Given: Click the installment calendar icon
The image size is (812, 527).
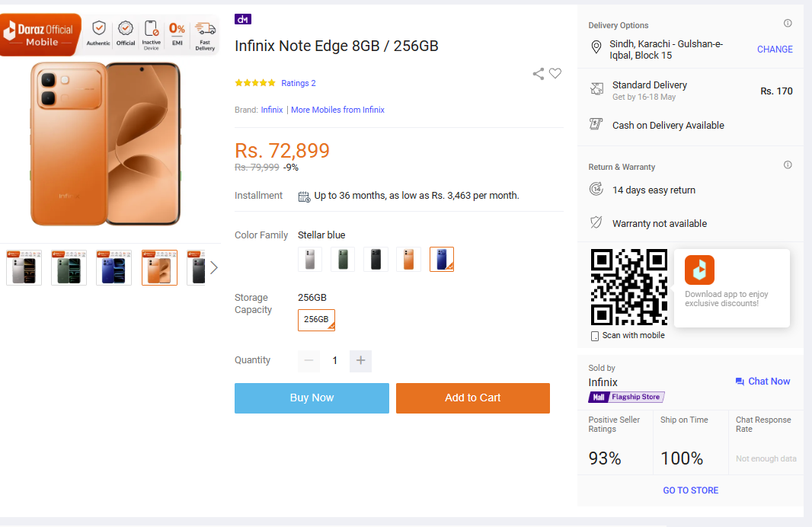Looking at the screenshot, I should (x=304, y=196).
